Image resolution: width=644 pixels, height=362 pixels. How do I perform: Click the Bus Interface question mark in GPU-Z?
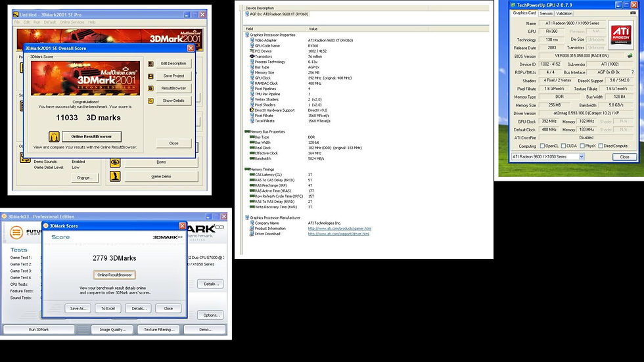[632, 72]
